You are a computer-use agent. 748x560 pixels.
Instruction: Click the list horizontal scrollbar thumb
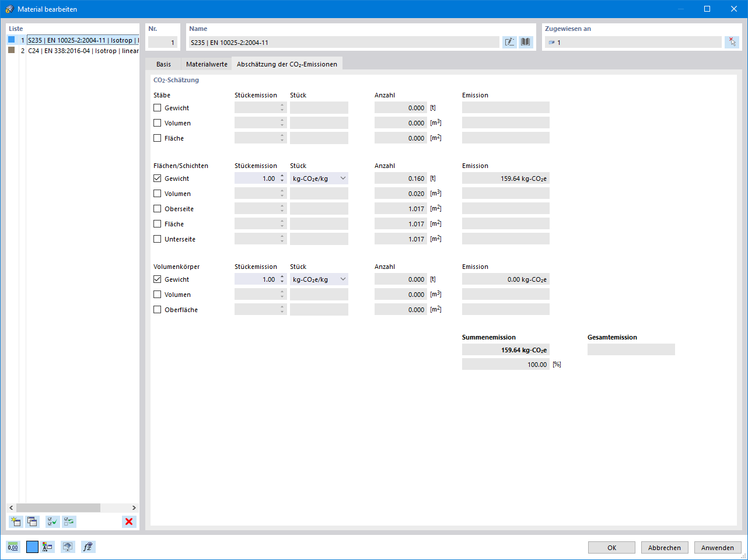pos(58,508)
